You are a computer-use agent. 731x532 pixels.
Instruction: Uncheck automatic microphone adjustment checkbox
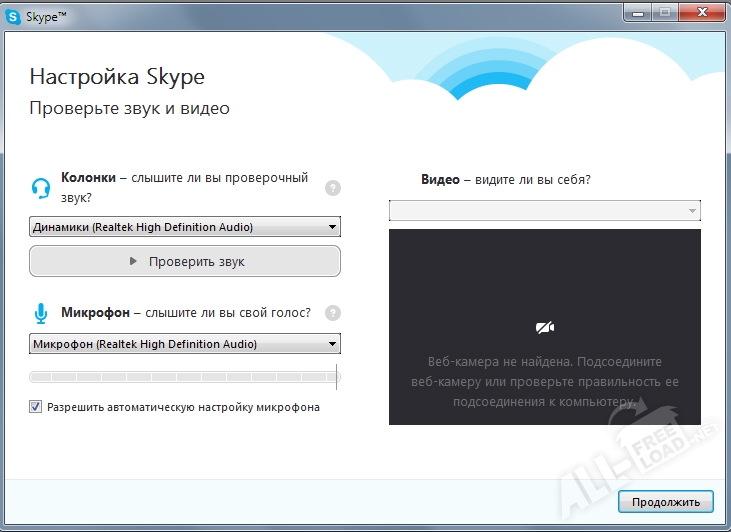pyautogui.click(x=36, y=407)
